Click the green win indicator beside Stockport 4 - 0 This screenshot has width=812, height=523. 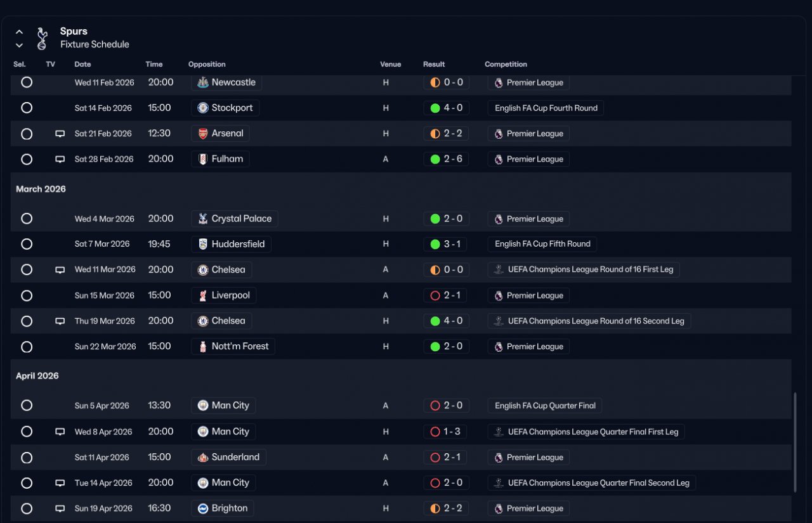click(435, 108)
